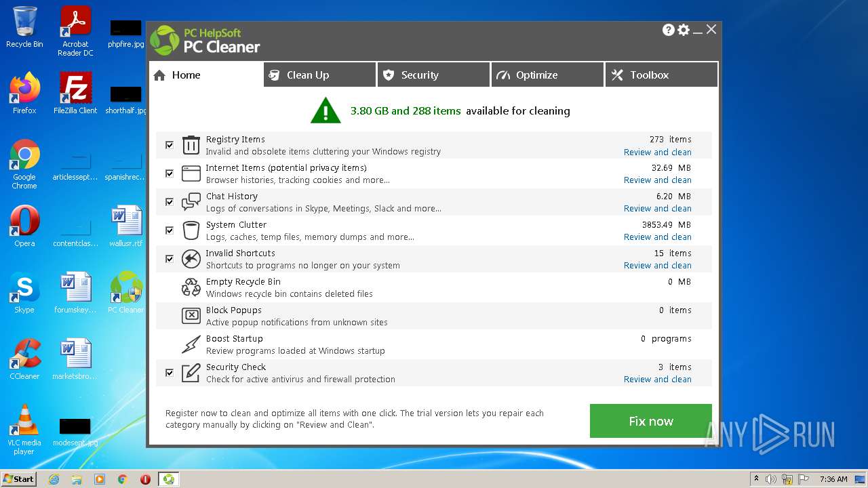This screenshot has height=488, width=868.
Task: Uncheck Security Check checkbox
Action: point(170,373)
